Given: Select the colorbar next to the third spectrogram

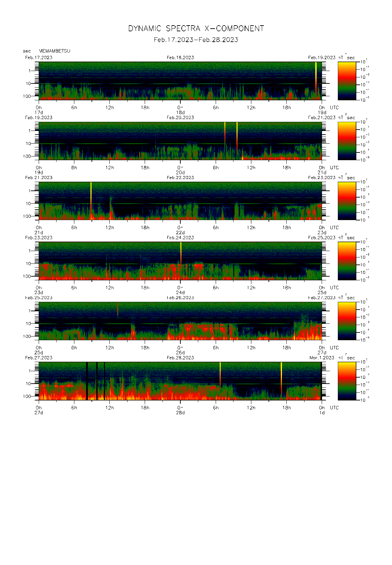Looking at the screenshot, I should coord(347,201).
